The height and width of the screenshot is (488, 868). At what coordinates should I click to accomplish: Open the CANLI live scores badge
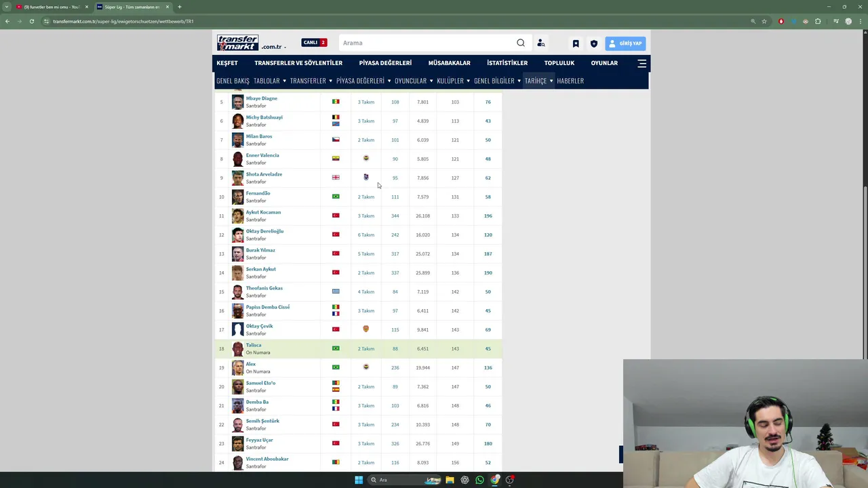(314, 43)
